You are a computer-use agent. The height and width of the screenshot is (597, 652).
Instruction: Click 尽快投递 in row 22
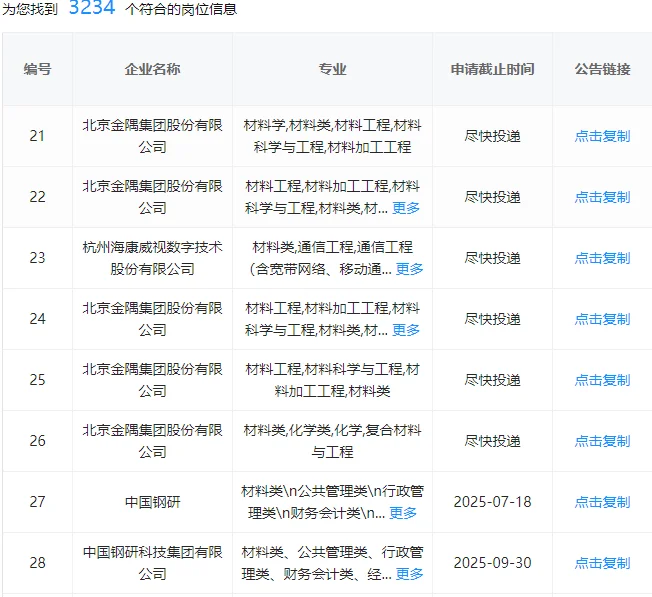(492, 197)
